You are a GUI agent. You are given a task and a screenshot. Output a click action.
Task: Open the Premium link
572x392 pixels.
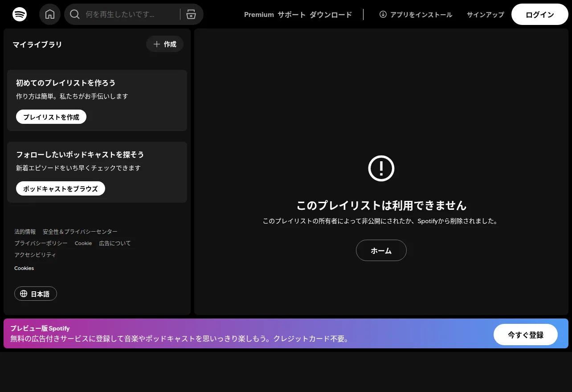pyautogui.click(x=259, y=15)
